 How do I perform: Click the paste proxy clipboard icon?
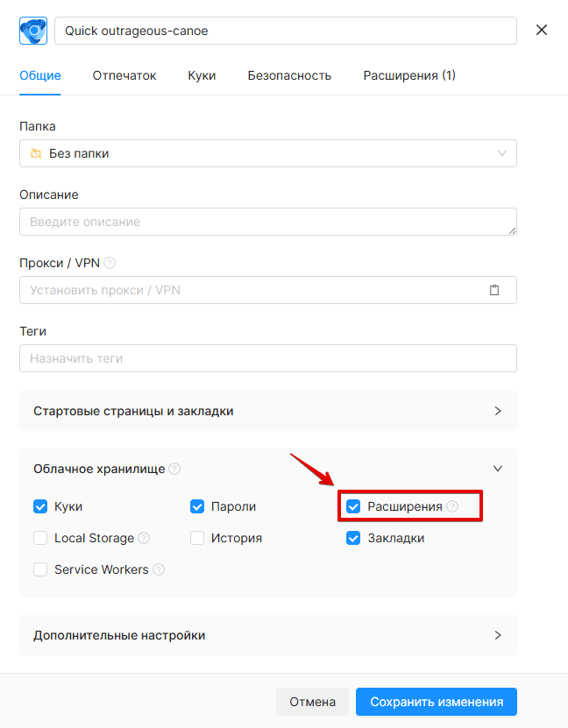point(494,290)
